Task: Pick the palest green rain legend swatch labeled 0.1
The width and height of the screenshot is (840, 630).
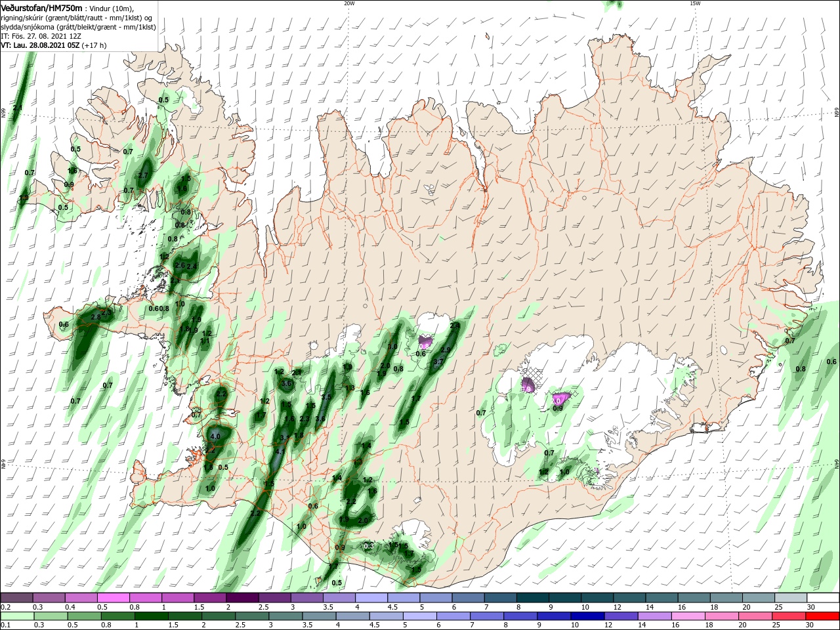Action: 17,616
